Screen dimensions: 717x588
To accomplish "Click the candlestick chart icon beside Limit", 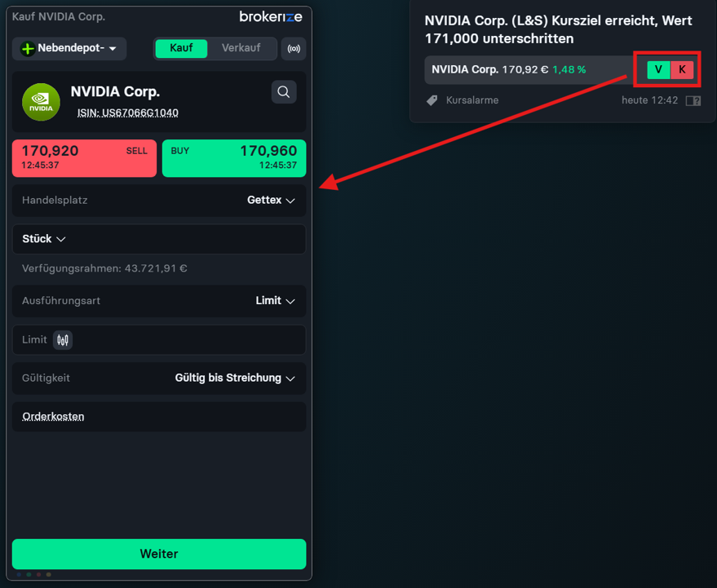I will point(63,340).
